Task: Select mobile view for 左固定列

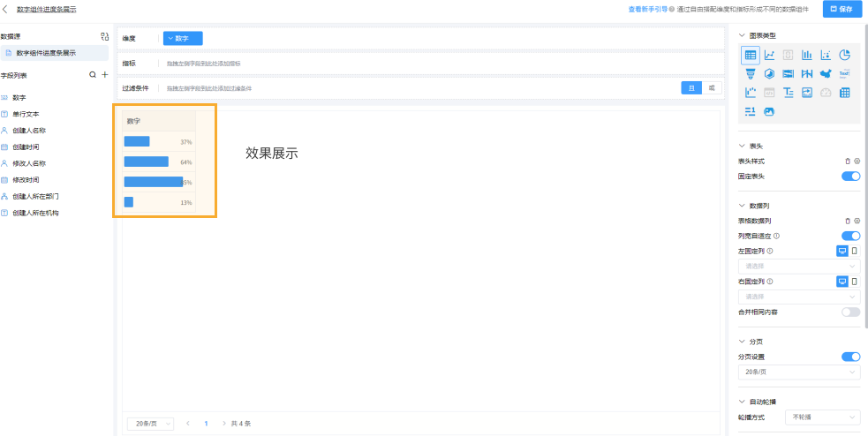Action: 855,252
